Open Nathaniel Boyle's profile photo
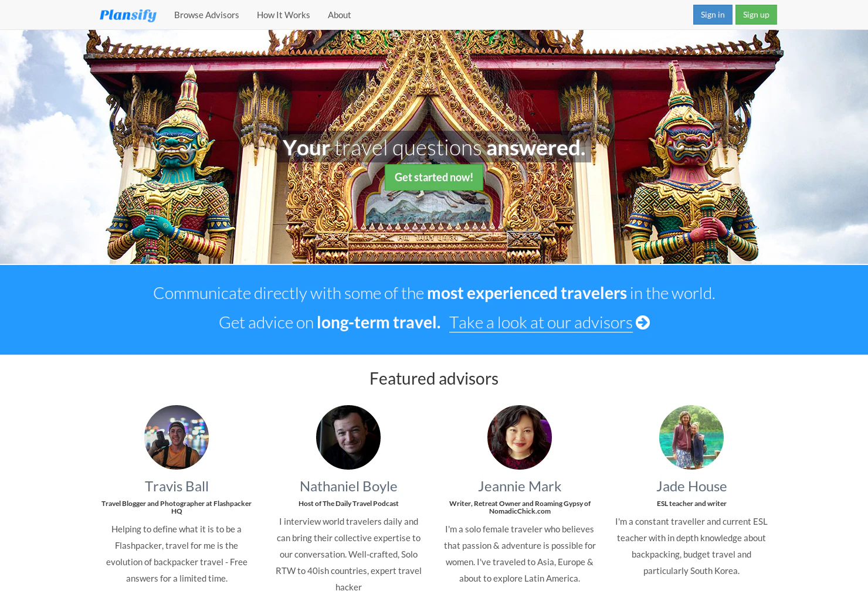The image size is (868, 608). pos(348,437)
